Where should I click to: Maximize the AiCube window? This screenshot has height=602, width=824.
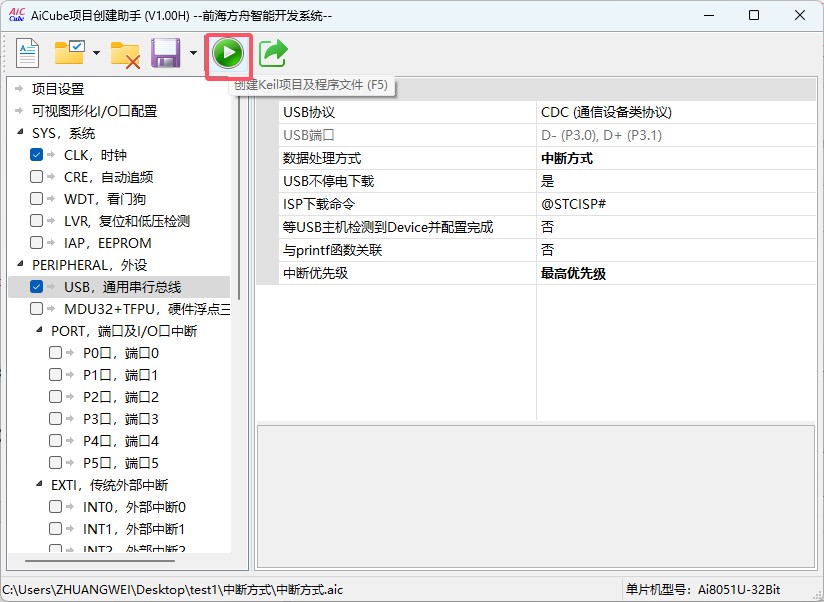pos(754,15)
